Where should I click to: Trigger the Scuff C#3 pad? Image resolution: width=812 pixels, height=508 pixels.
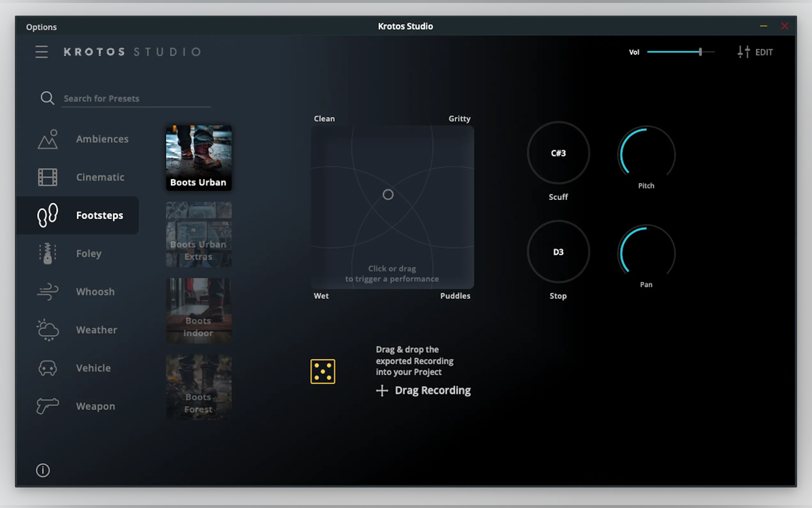point(558,153)
